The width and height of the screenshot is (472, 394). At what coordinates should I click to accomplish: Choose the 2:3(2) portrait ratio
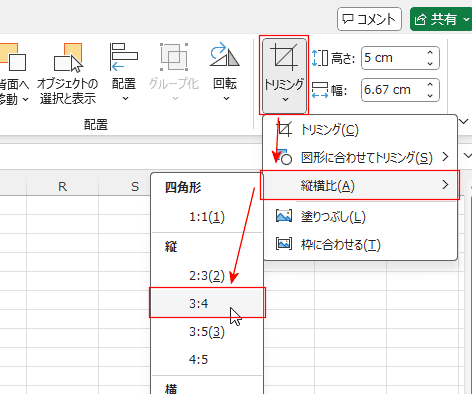coord(207,276)
